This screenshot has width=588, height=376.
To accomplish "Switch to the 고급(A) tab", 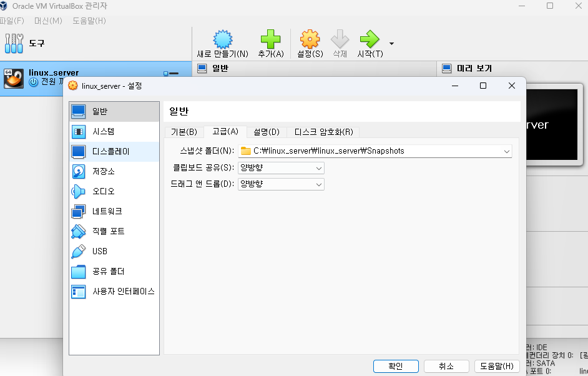I will [225, 131].
